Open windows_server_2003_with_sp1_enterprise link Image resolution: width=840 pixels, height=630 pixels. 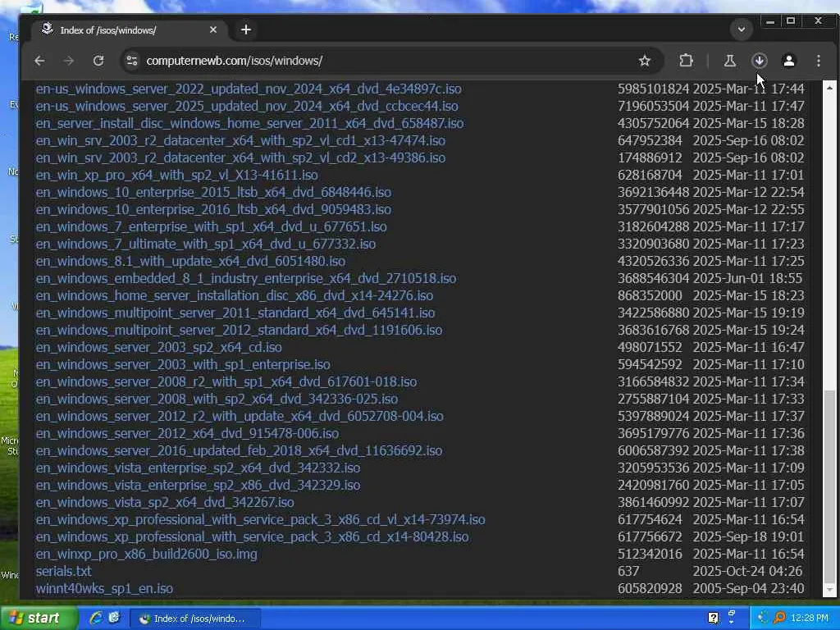183,364
